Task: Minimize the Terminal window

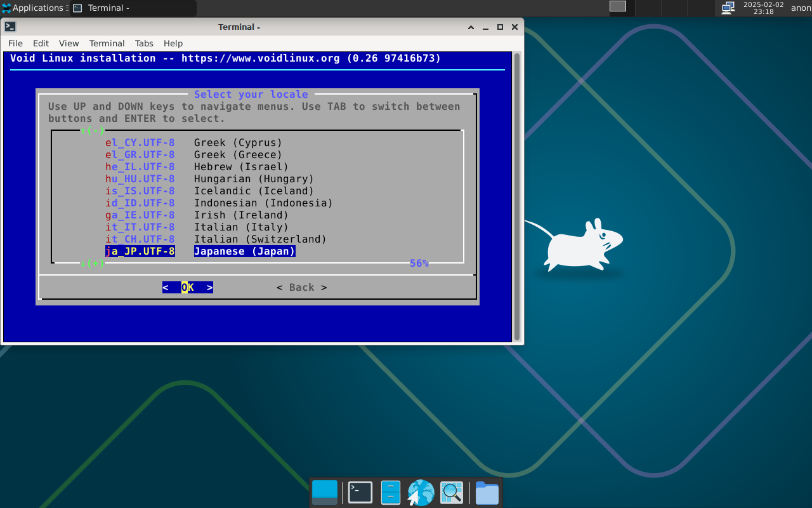Action: click(486, 27)
